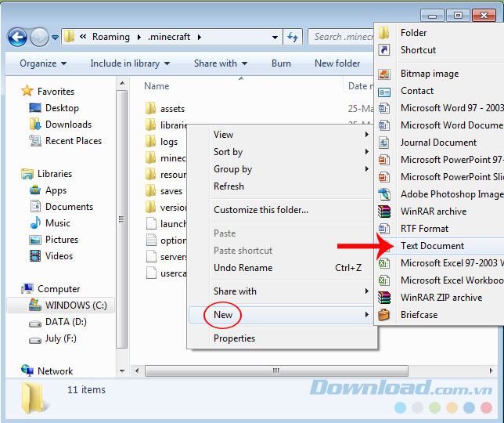Click the Adobe Photoshop Image icon
This screenshot has width=504, height=423.
384,194
